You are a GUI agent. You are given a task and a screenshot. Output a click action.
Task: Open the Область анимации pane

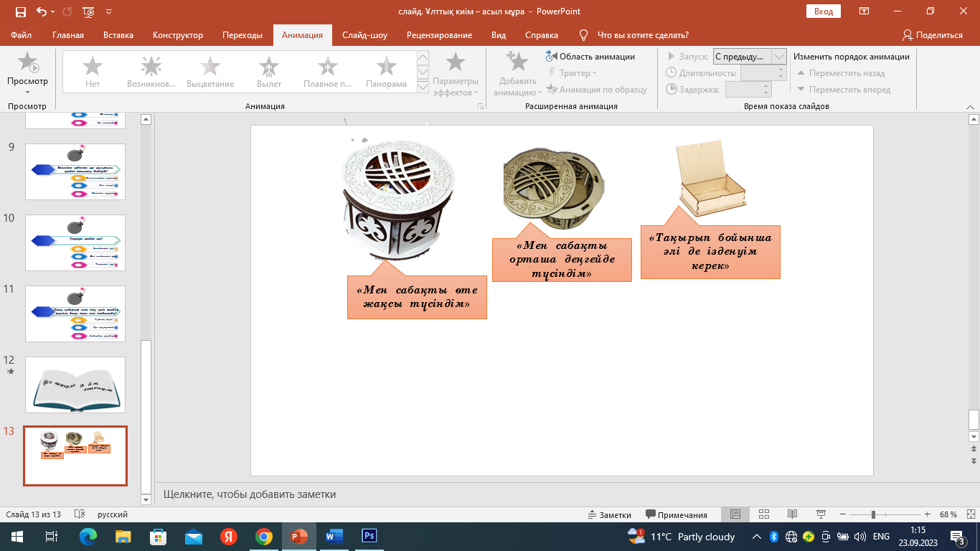(x=590, y=57)
